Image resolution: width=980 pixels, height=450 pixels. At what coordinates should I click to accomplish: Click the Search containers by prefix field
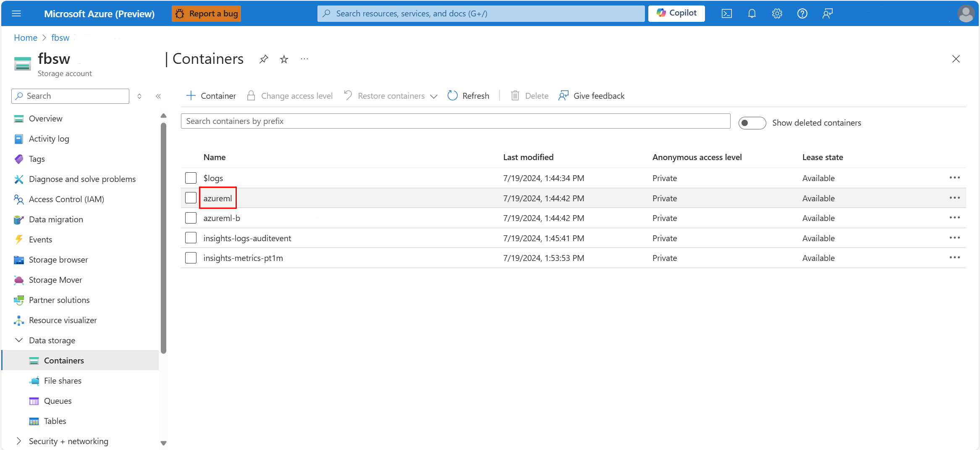(455, 121)
